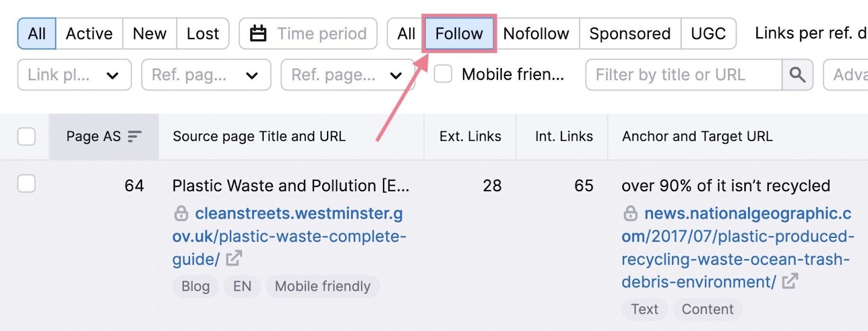Open the Time period calendar icon
The image size is (868, 331).
tap(259, 33)
